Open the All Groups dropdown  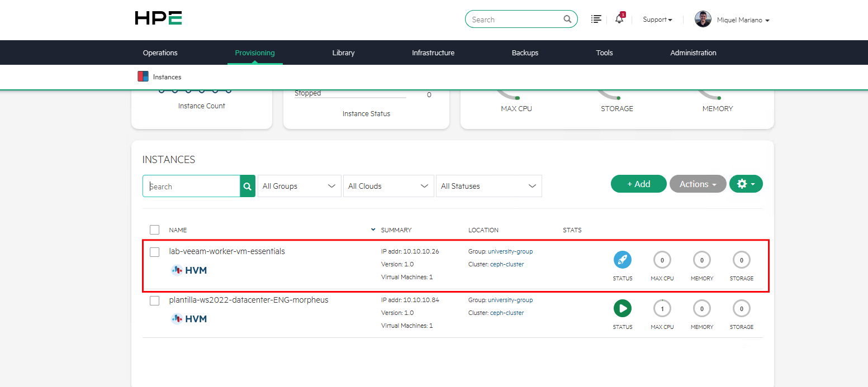(300, 186)
